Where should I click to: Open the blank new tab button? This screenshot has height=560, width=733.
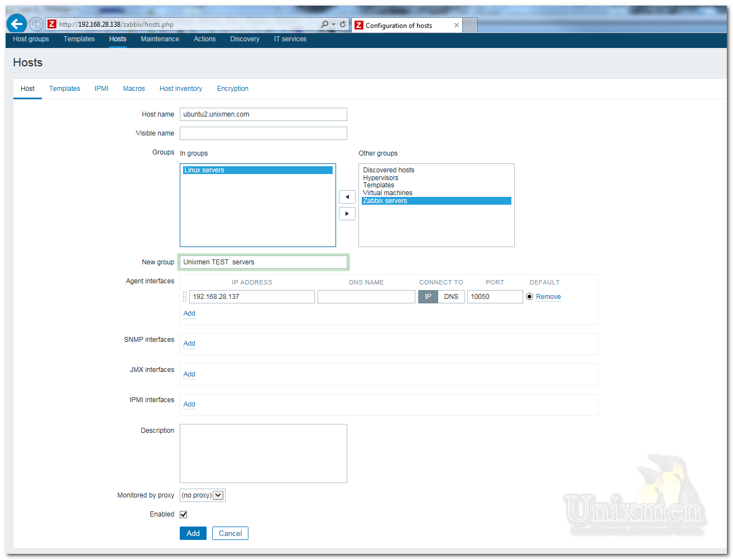pyautogui.click(x=470, y=25)
